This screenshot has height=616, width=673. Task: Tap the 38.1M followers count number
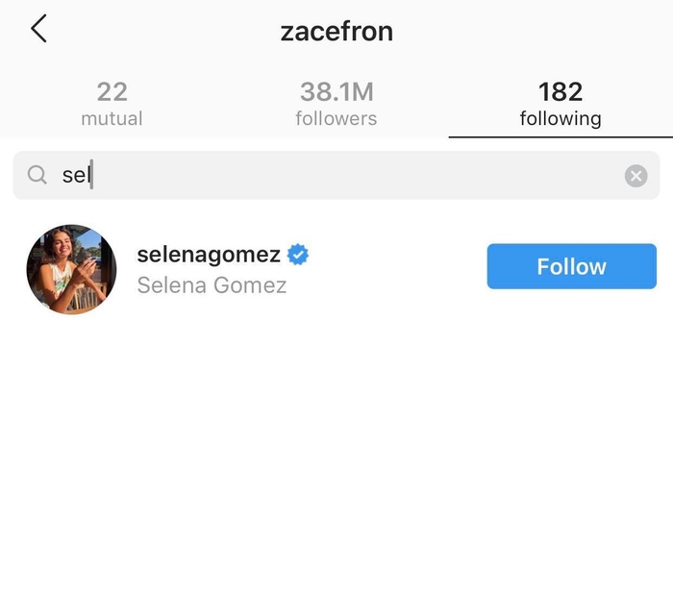(336, 91)
